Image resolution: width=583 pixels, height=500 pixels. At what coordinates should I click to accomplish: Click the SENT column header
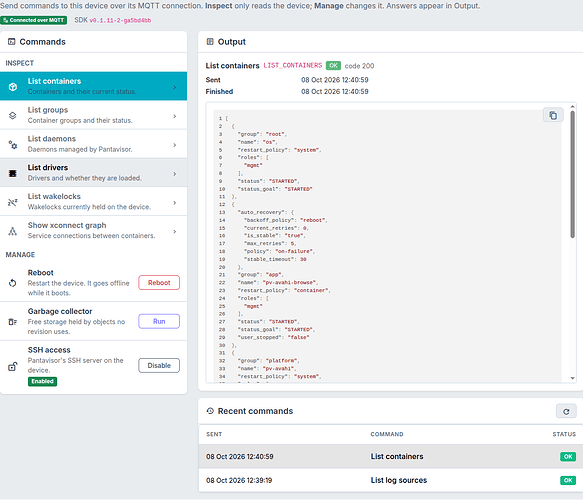point(214,434)
